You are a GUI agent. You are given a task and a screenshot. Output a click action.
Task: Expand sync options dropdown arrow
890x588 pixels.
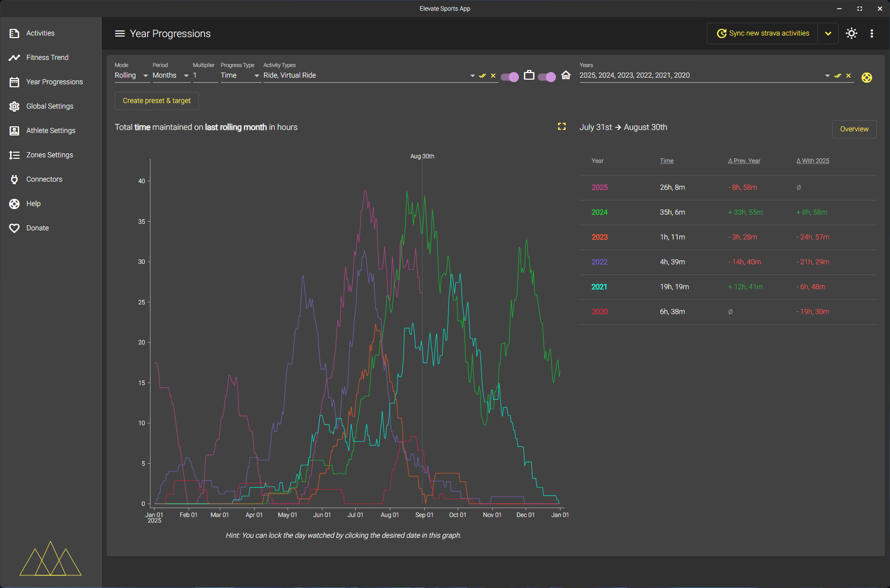coord(828,33)
